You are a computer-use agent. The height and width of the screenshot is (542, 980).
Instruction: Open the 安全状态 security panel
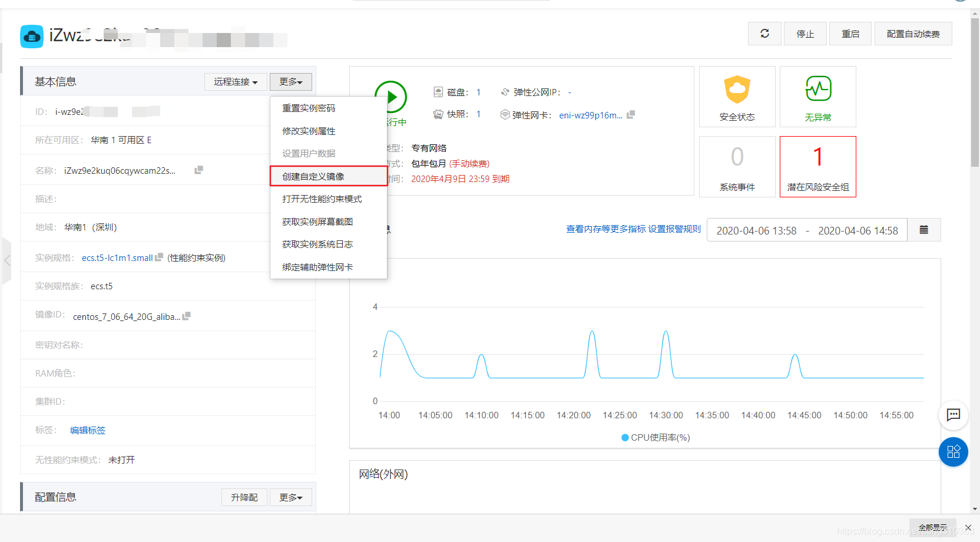[x=737, y=96]
